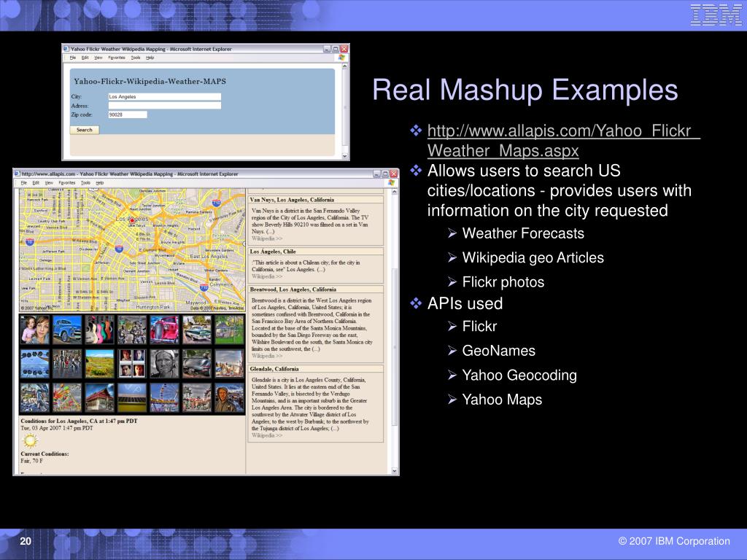Click the 'East Los Angeles' label on the map
This screenshot has width=747, height=560.
click(209, 256)
